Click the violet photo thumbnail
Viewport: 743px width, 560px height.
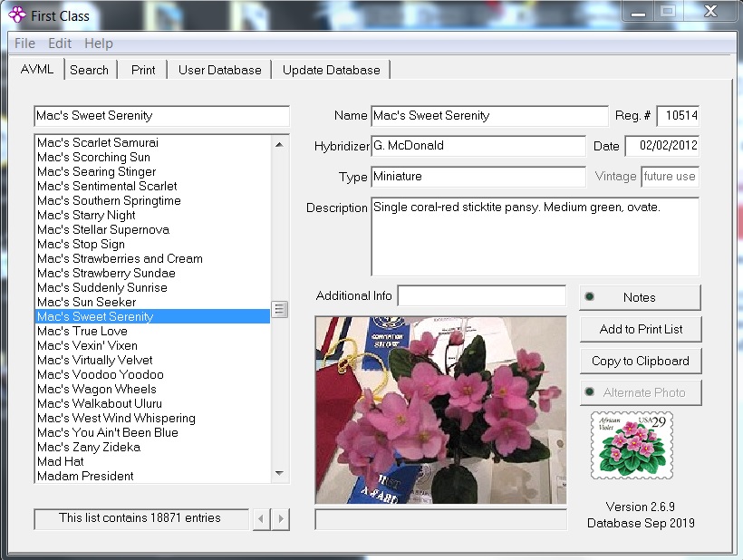tap(440, 410)
